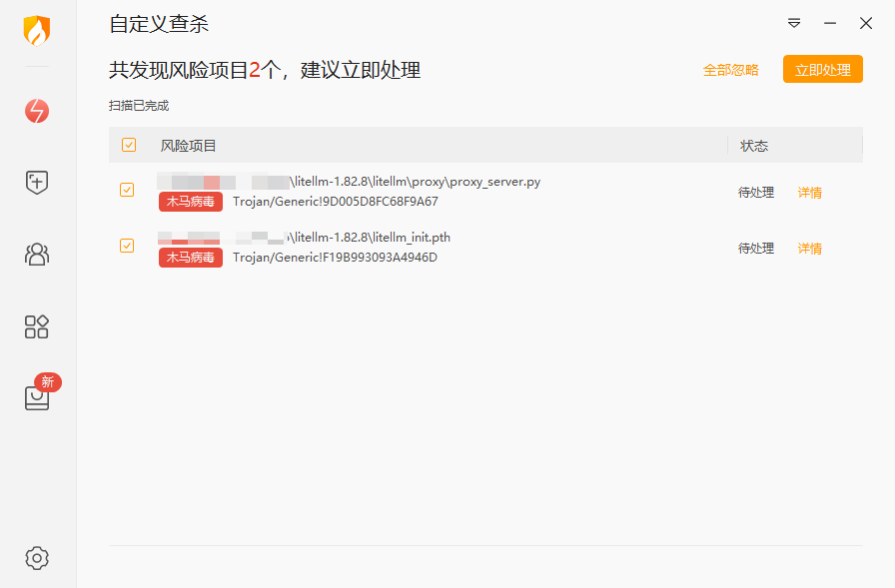Click the 立即处理 button
Screen dimensions: 895x588
click(822, 70)
